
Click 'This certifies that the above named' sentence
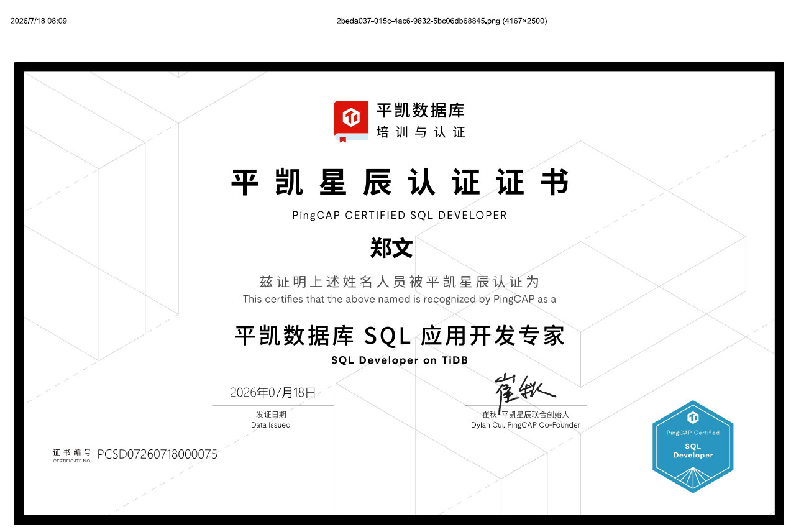tap(400, 299)
